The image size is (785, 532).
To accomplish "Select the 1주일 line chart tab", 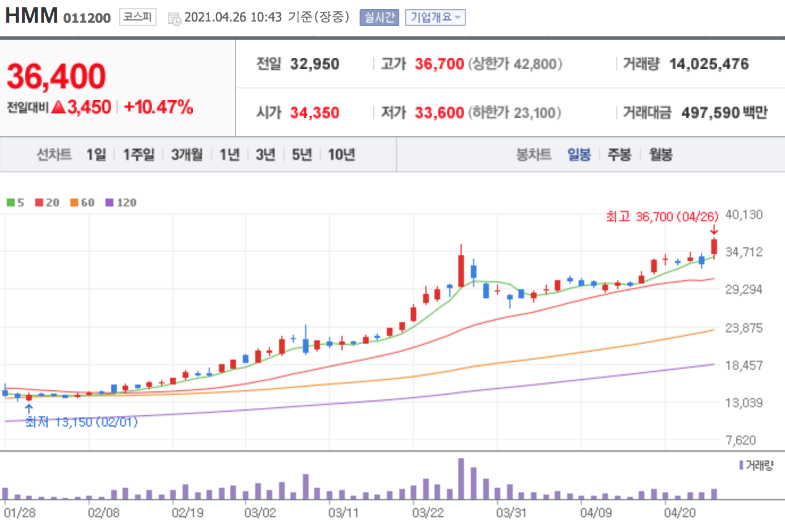I will point(138,154).
